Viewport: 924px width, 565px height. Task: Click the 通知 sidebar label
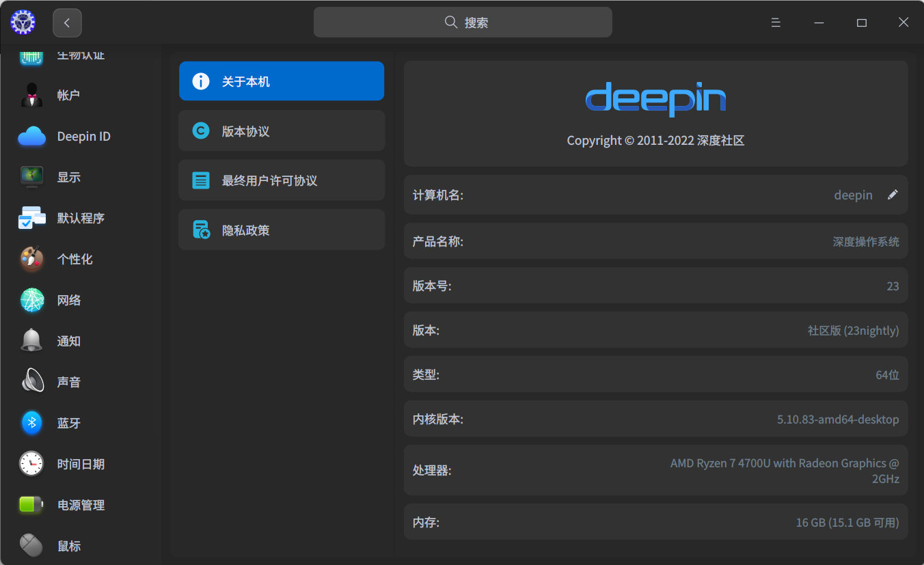68,341
